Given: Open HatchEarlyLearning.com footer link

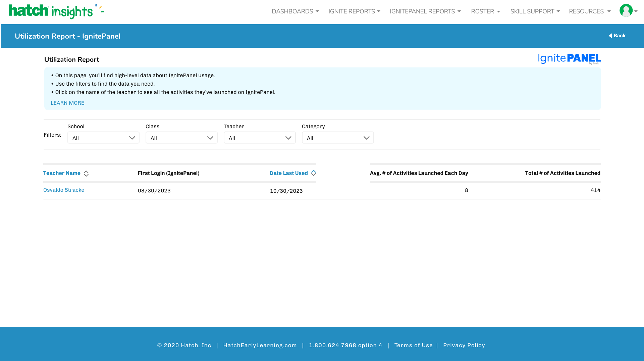Looking at the screenshot, I should coord(260,345).
